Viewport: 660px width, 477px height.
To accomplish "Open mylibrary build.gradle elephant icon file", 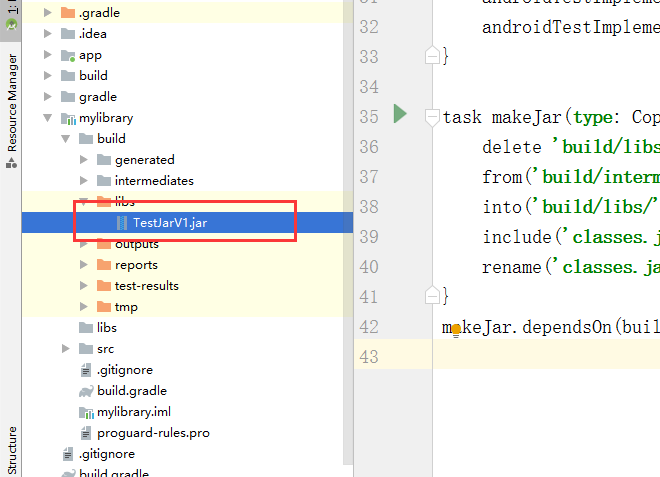I will coord(86,391).
